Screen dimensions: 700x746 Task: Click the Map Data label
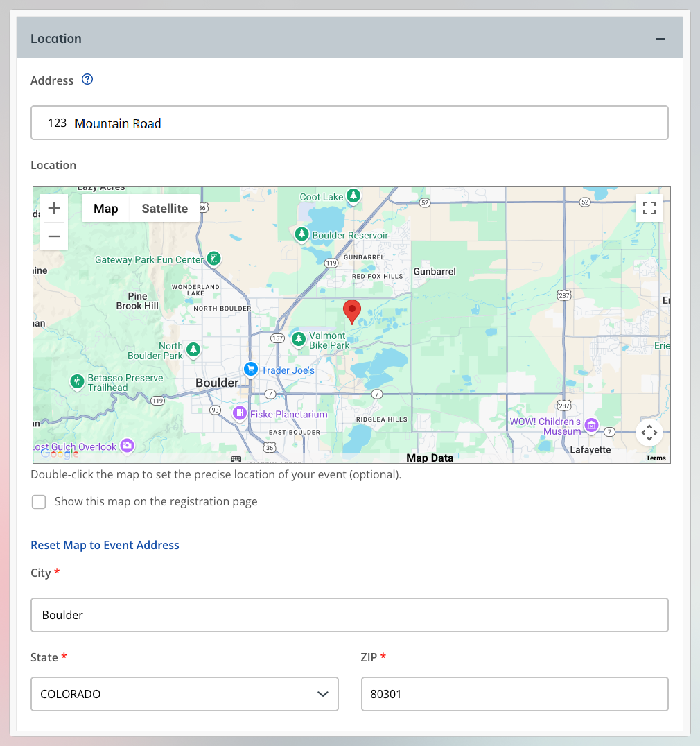pyautogui.click(x=430, y=458)
